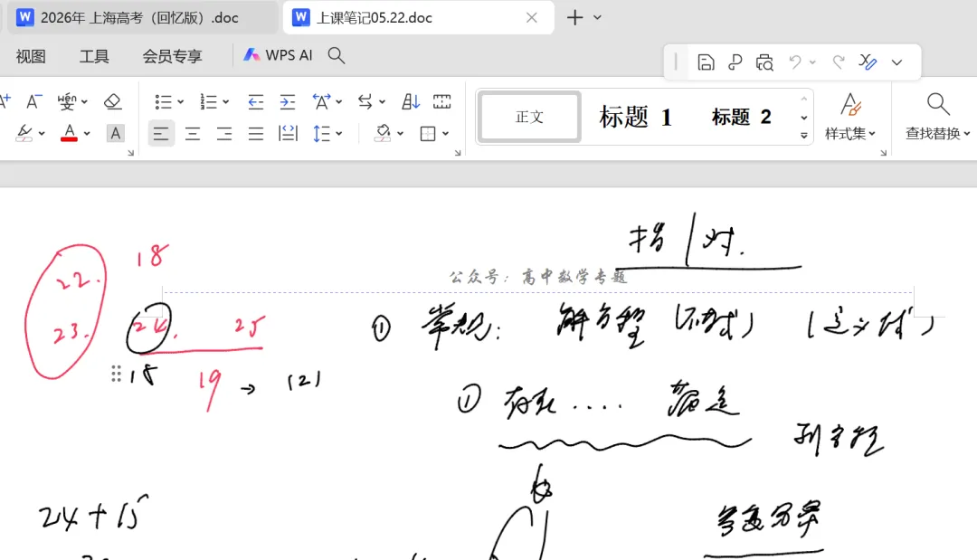This screenshot has width=977, height=560.
Task: Open the bullets style dropdown arrow
Action: point(181,101)
